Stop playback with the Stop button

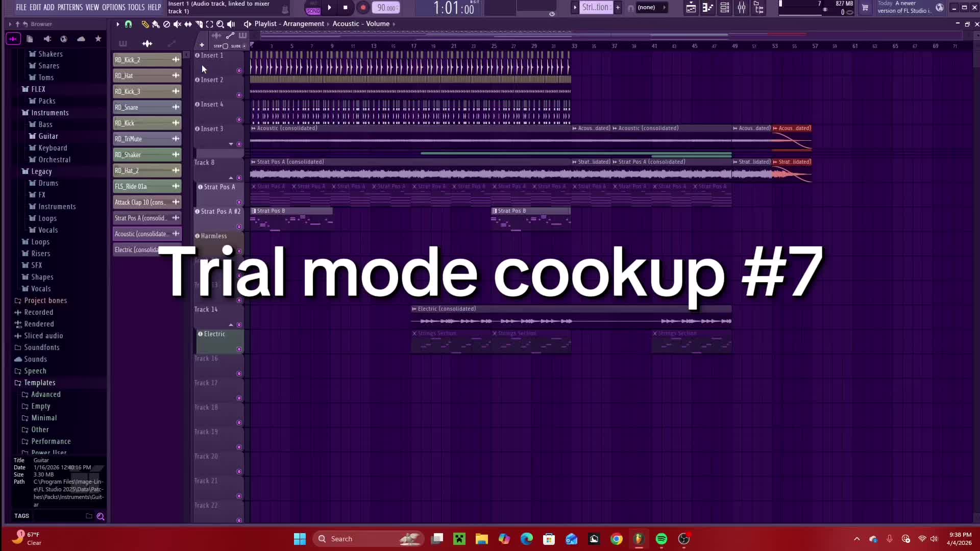tap(346, 8)
